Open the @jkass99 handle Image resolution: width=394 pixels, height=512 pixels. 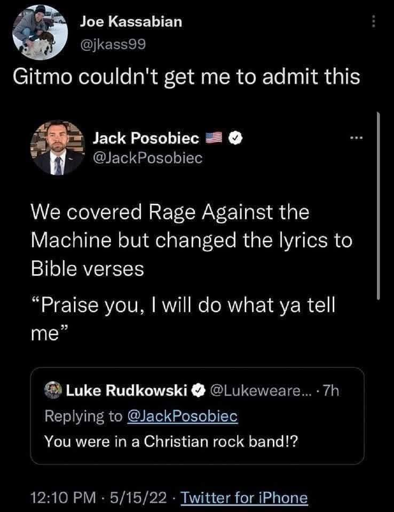[113, 44]
